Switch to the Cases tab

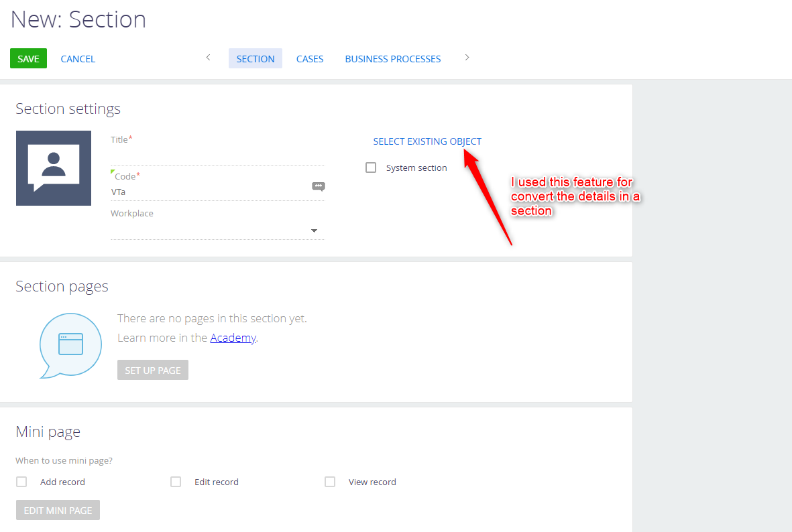[x=310, y=59]
